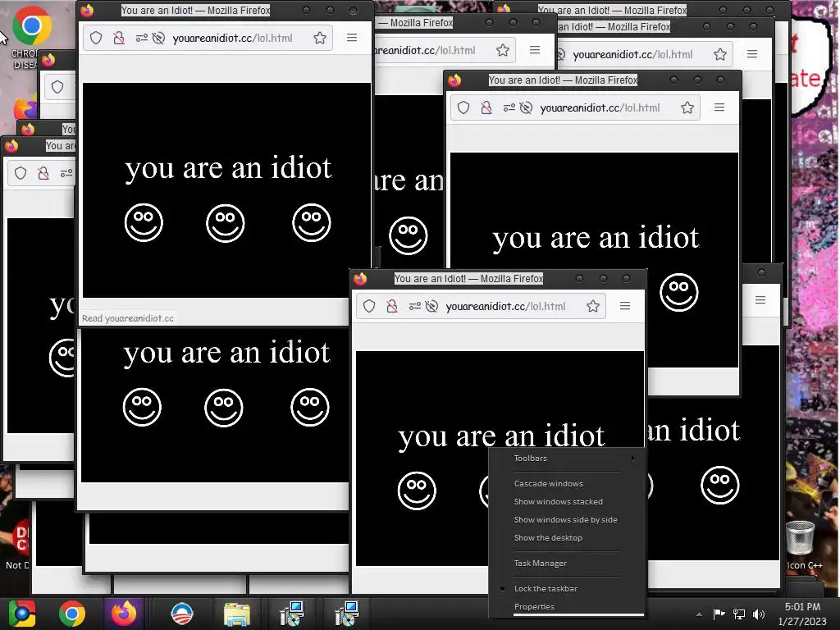Click URL text in top-right Firefox window
Viewport: 840px width, 630px height.
(x=632, y=55)
